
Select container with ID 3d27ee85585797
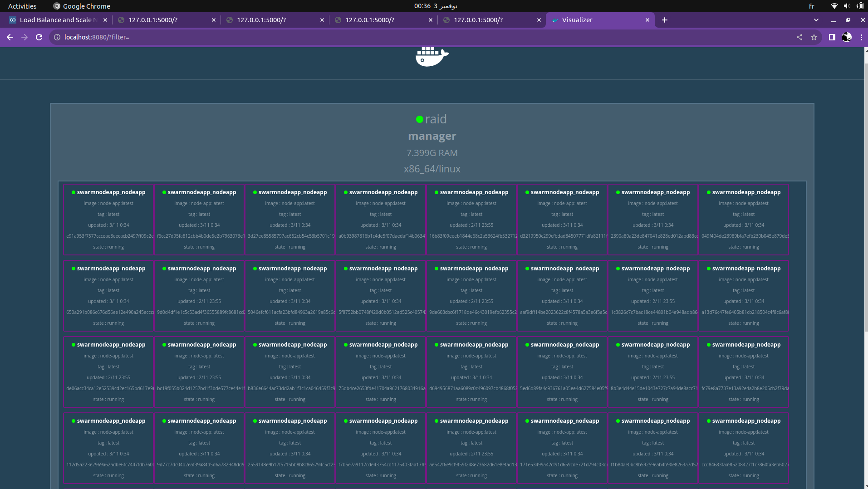[290, 220]
